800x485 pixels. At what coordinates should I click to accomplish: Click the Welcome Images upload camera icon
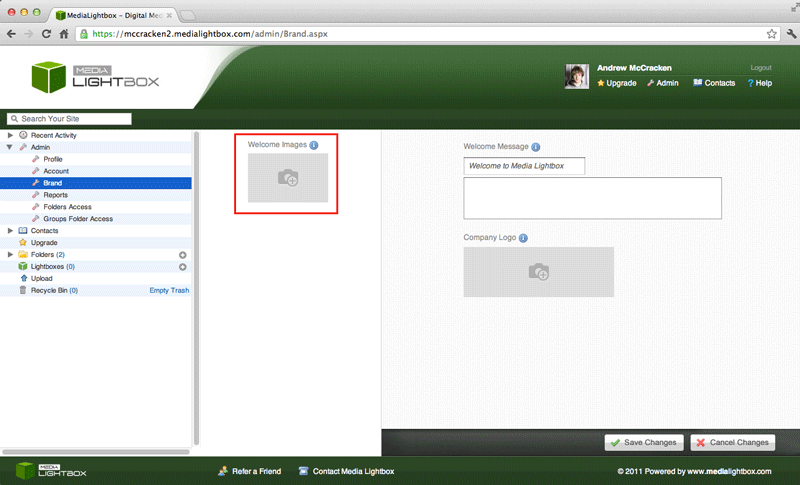[x=288, y=178]
